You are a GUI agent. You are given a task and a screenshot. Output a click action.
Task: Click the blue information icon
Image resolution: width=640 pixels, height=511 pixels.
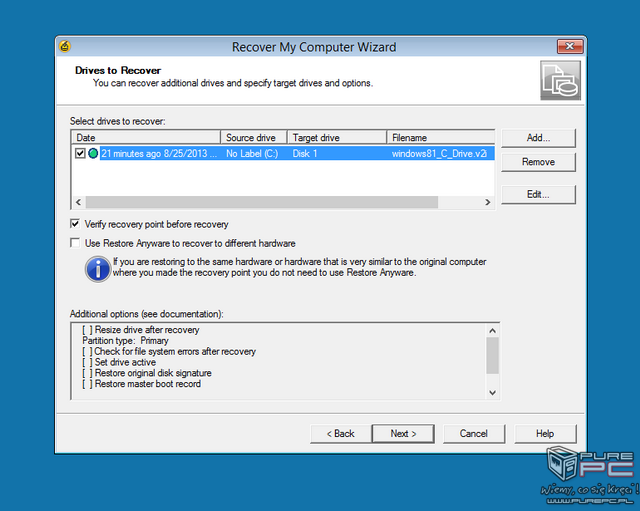[98, 269]
